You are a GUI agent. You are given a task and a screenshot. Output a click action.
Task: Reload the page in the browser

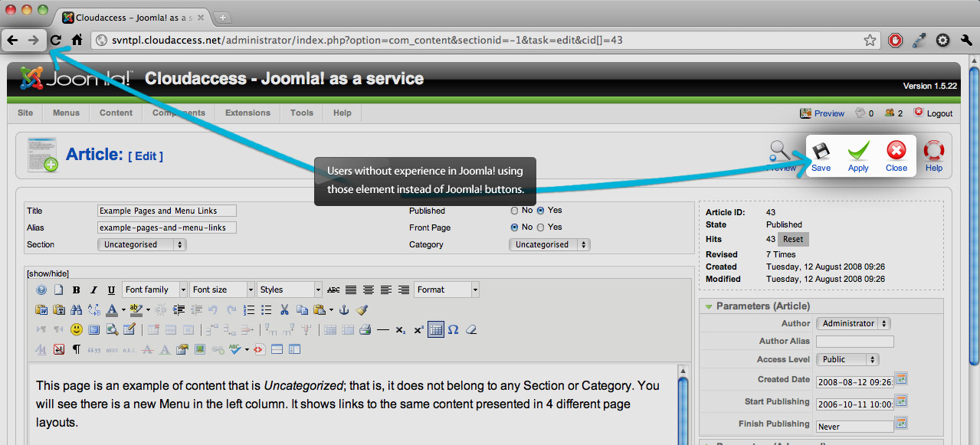tap(56, 40)
